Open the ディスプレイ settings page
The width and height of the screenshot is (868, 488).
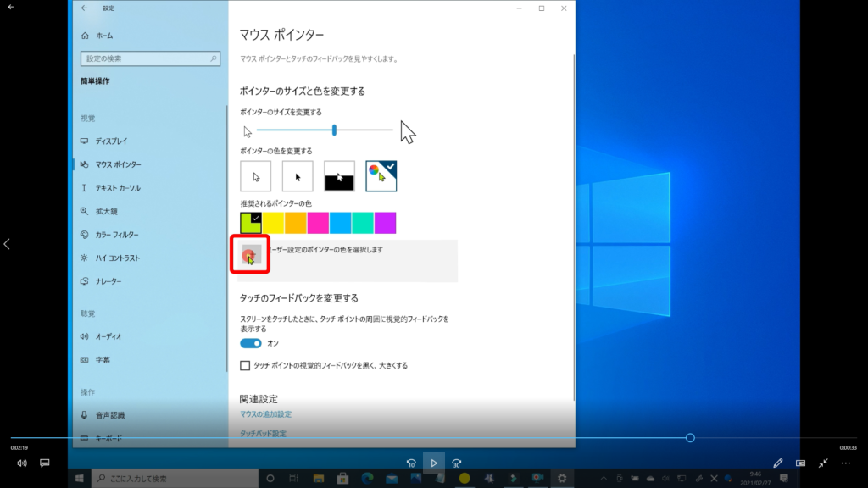110,141
